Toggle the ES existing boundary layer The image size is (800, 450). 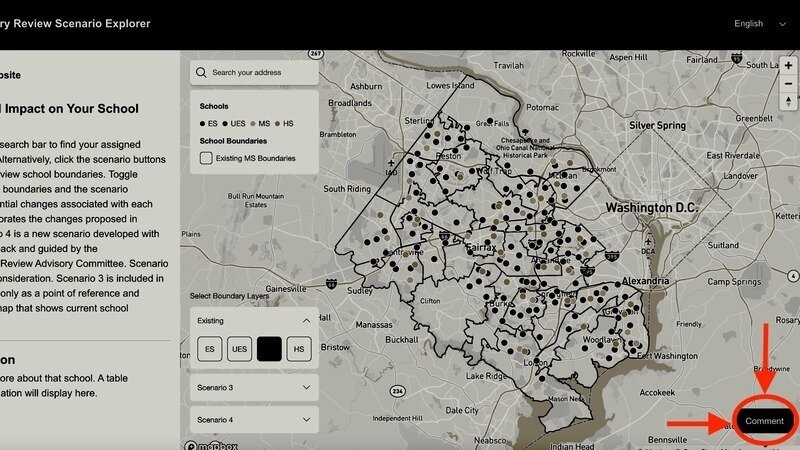click(210, 349)
